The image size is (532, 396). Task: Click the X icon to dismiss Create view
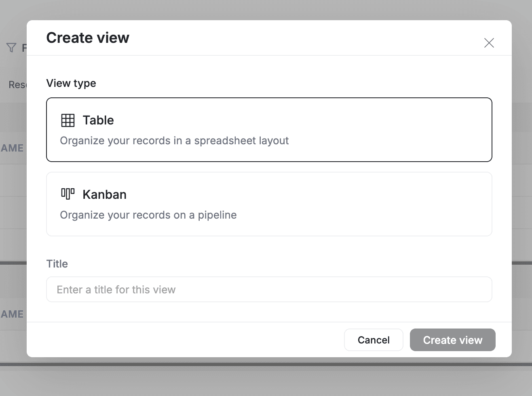coord(489,43)
